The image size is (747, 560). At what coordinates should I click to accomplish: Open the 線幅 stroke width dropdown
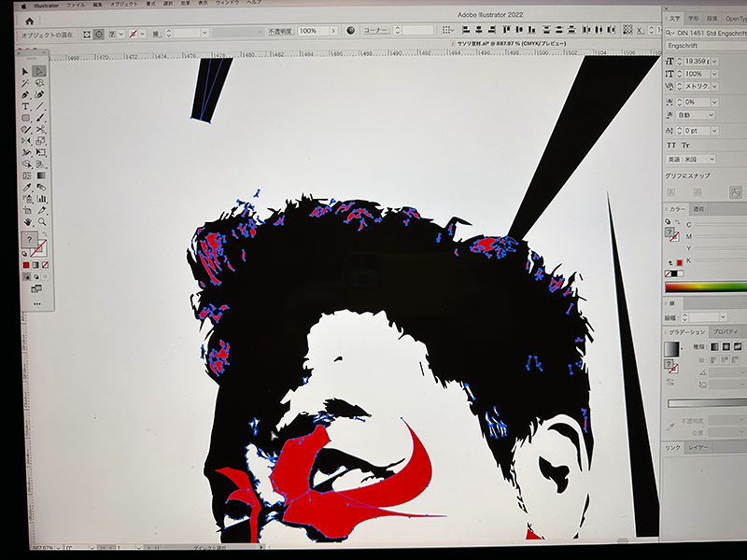723,316
